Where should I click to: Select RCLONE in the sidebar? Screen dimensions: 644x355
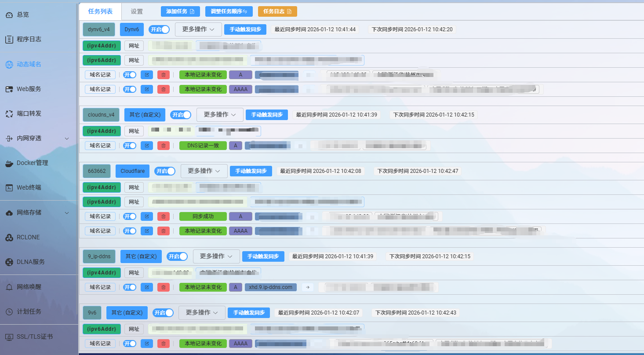(27, 237)
